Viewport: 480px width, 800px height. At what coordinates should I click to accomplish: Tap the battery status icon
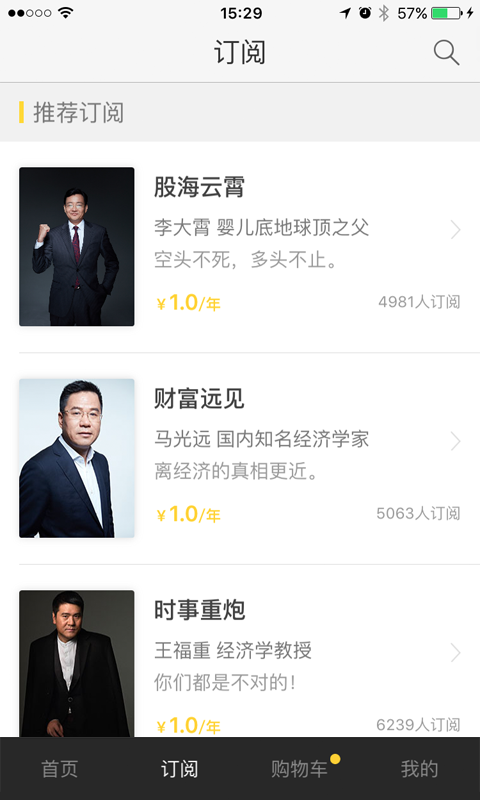coord(447,13)
